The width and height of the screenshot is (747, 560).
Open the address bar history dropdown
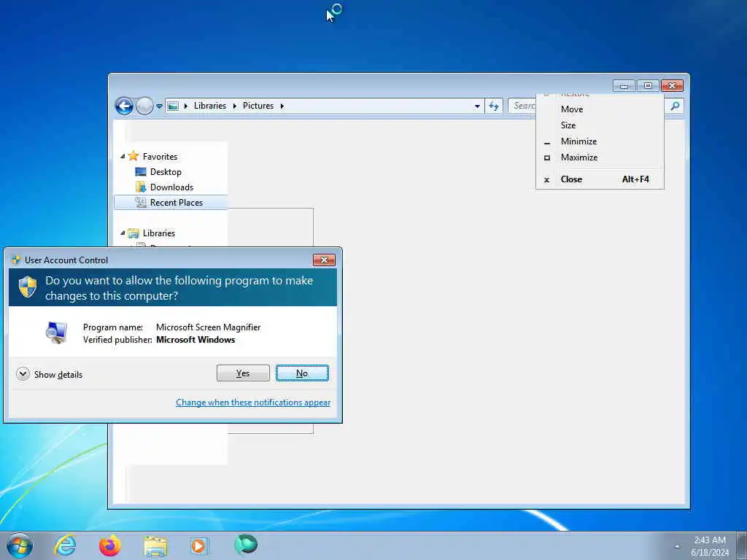477,106
